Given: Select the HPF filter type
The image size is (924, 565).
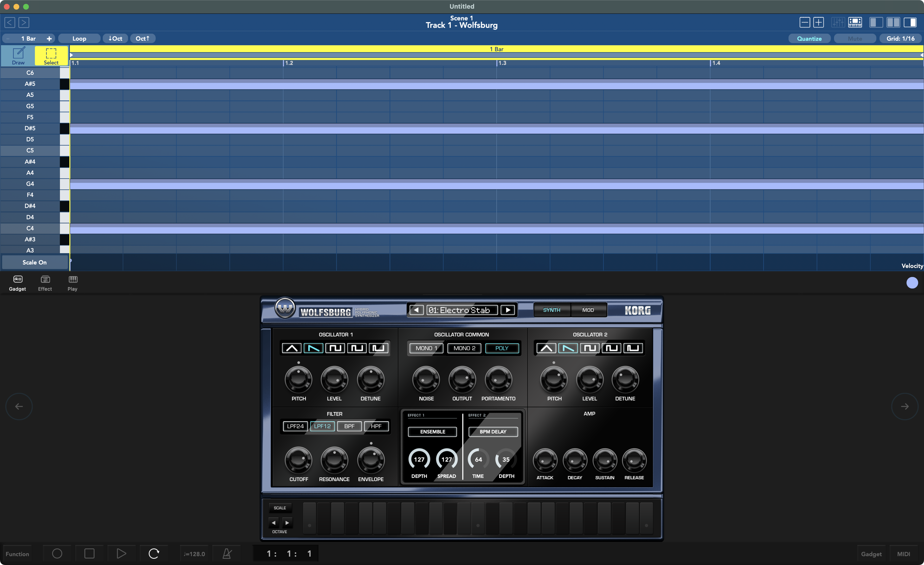Looking at the screenshot, I should (376, 426).
